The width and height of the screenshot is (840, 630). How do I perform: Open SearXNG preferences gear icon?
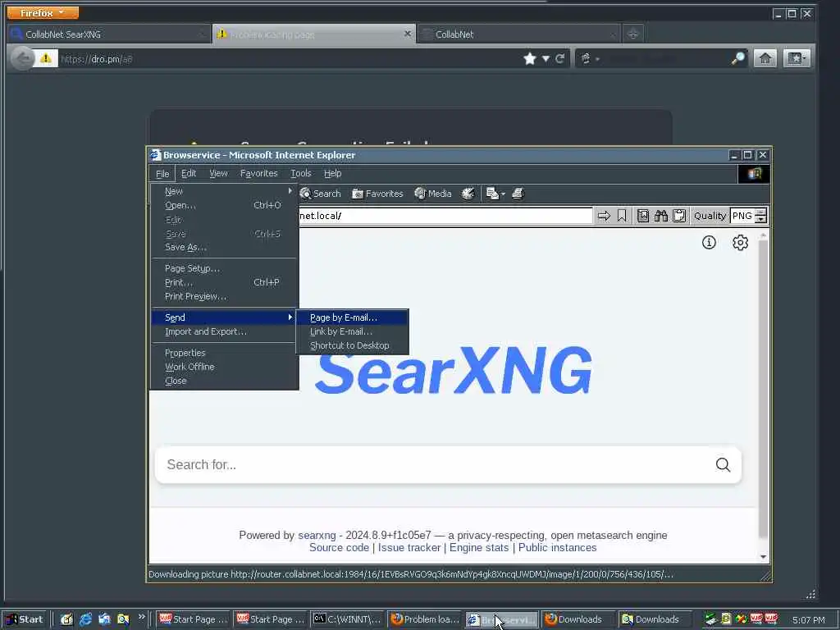pyautogui.click(x=741, y=243)
